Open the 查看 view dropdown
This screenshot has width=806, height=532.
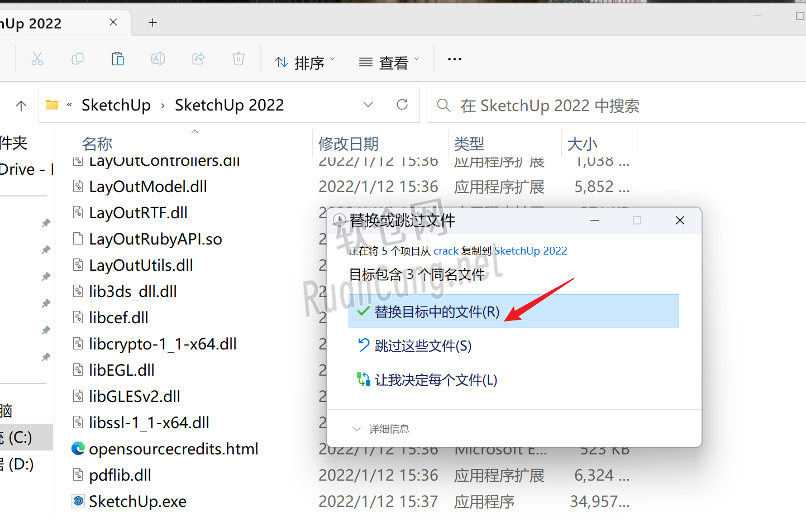(x=389, y=63)
